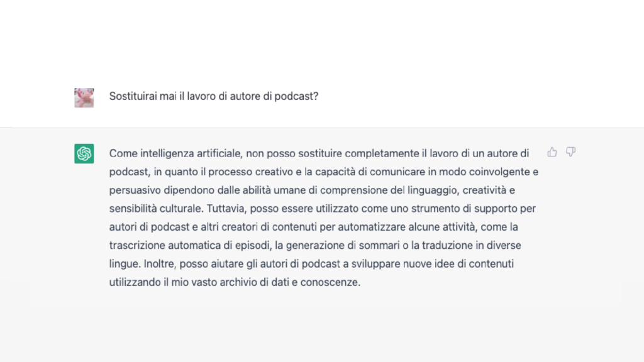Click the word 'Tuttavia' in the reply

[226, 209]
